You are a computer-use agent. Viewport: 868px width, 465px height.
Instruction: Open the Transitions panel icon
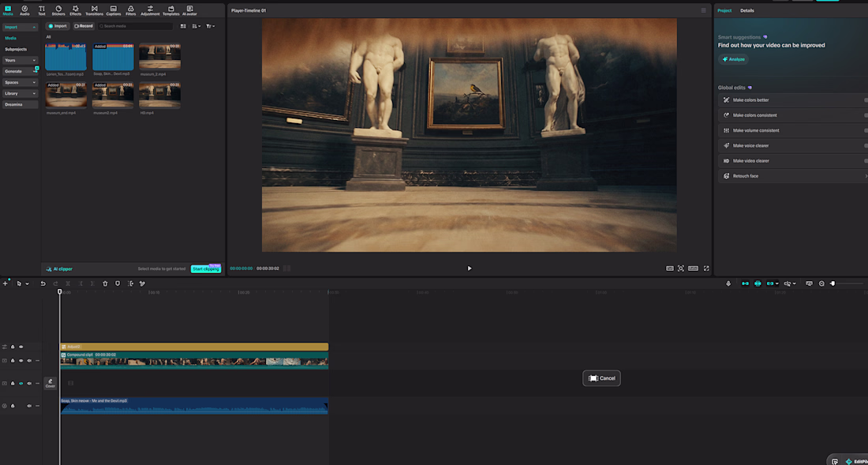[94, 10]
